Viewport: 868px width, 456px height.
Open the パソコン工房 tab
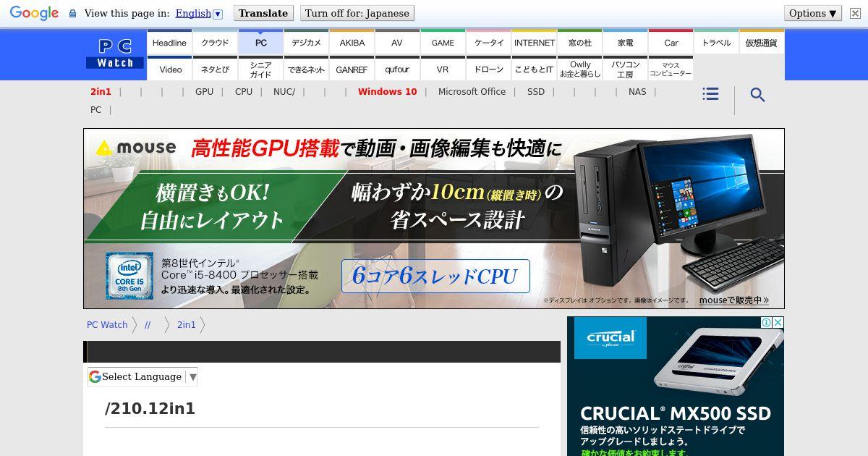[x=625, y=69]
